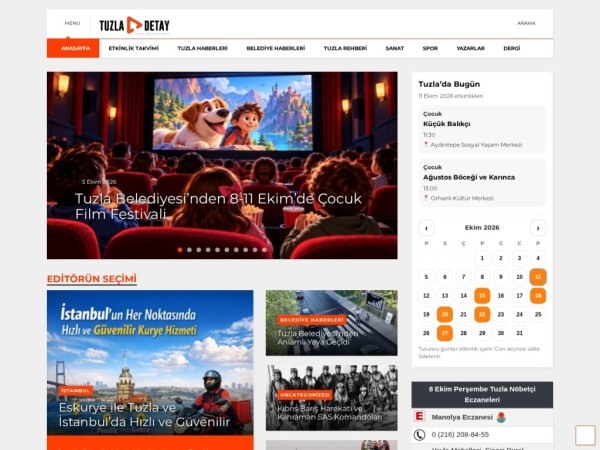Image resolution: width=600 pixels, height=450 pixels.
Task: Click Aydıntepe Sosyal Yaşam Merkezi location pin
Action: (x=426, y=145)
